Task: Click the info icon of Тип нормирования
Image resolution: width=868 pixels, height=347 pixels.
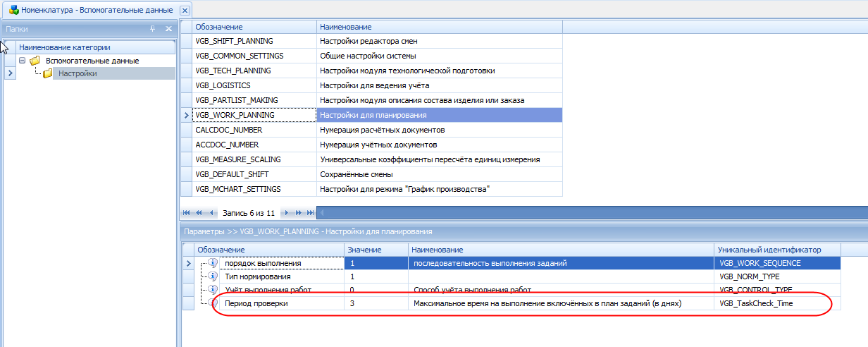Action: [x=212, y=276]
